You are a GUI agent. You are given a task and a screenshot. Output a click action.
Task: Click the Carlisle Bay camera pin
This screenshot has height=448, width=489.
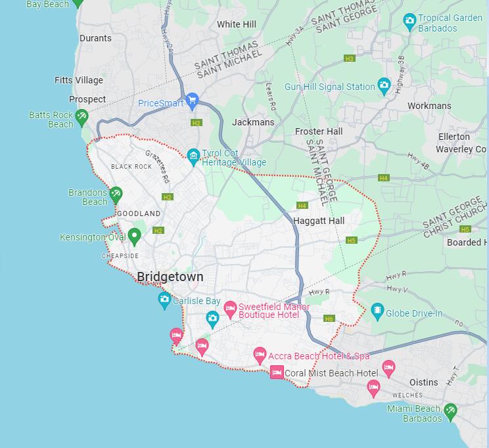click(164, 300)
